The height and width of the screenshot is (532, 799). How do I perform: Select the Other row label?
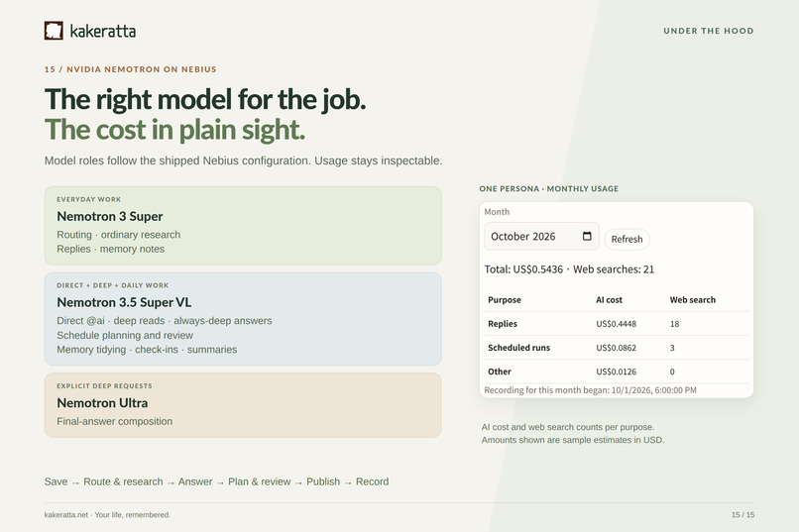(500, 372)
